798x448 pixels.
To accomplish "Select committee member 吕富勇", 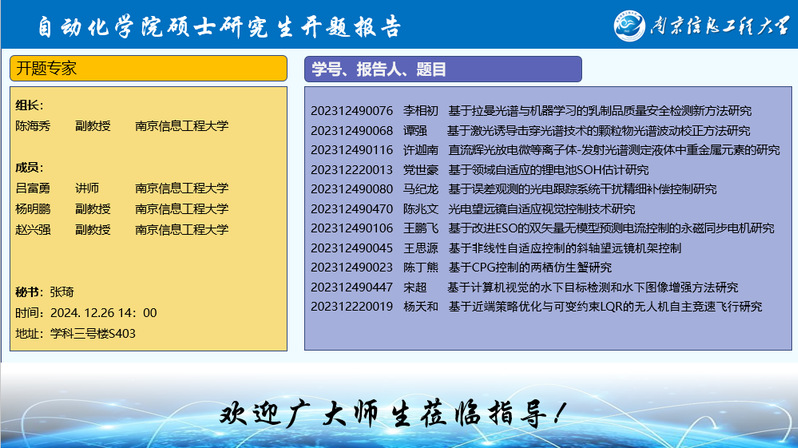I will pyautogui.click(x=33, y=188).
